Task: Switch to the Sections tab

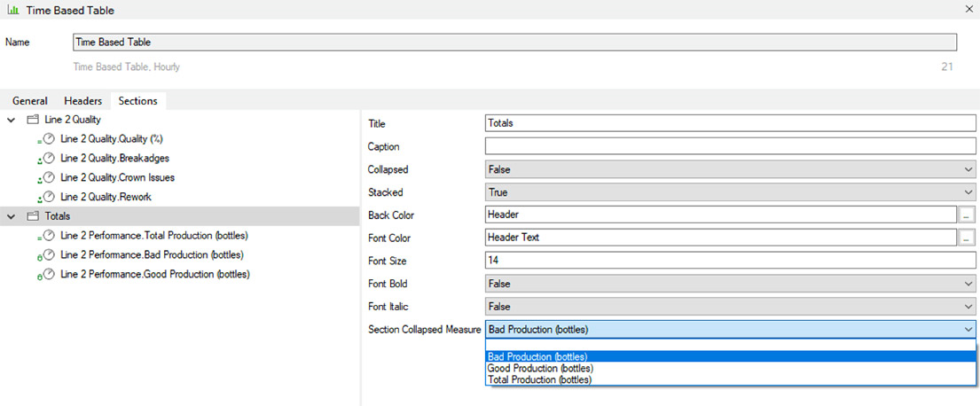Action: (x=138, y=100)
